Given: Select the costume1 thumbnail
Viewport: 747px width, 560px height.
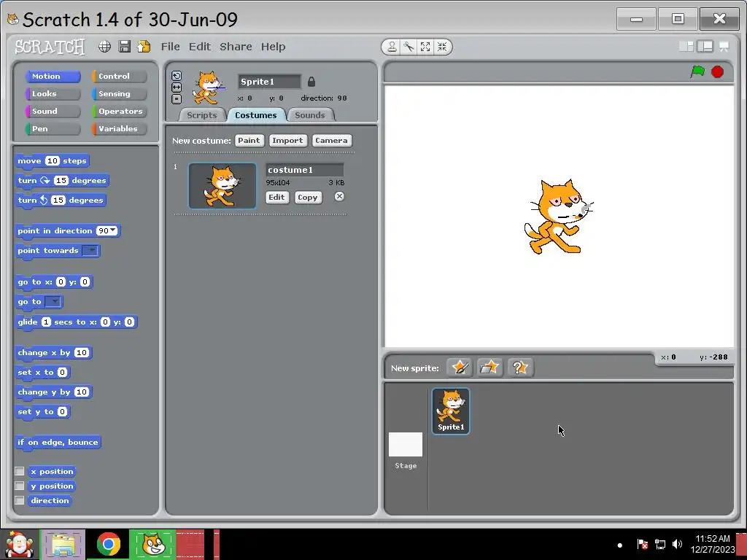Looking at the screenshot, I should [222, 186].
